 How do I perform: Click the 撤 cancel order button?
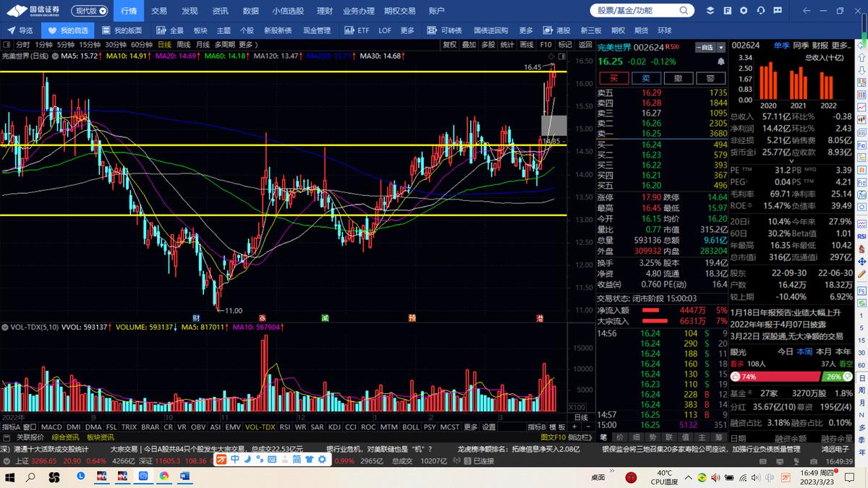coord(678,78)
